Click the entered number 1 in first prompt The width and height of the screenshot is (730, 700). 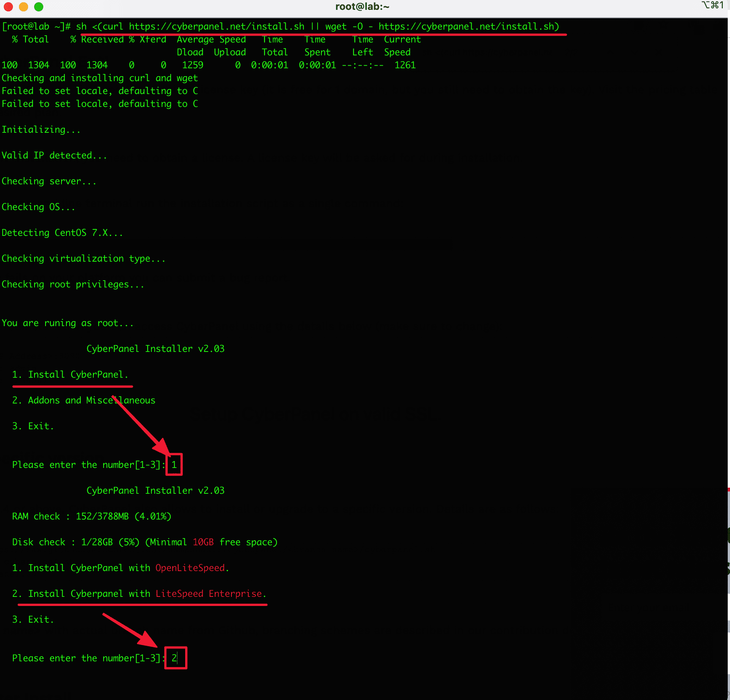click(174, 465)
